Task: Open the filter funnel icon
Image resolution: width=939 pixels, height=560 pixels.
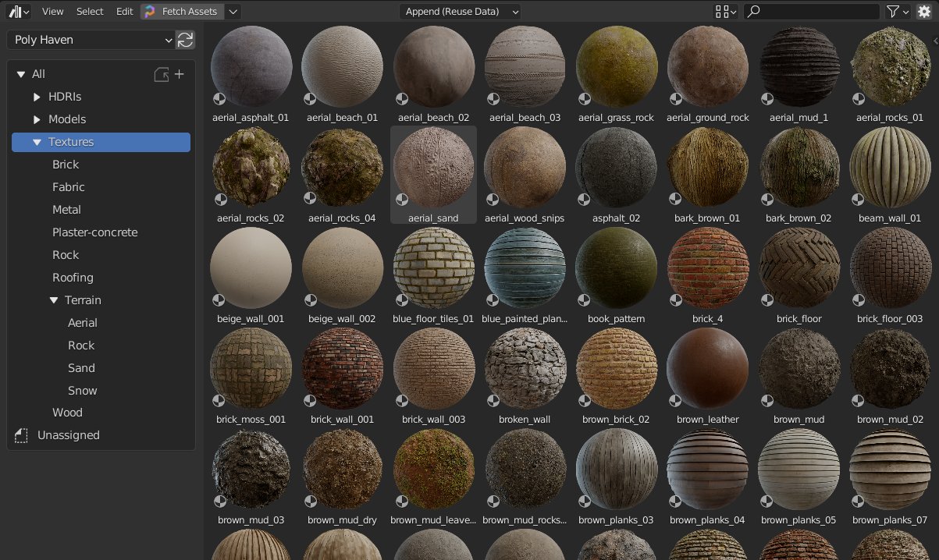Action: tap(893, 12)
